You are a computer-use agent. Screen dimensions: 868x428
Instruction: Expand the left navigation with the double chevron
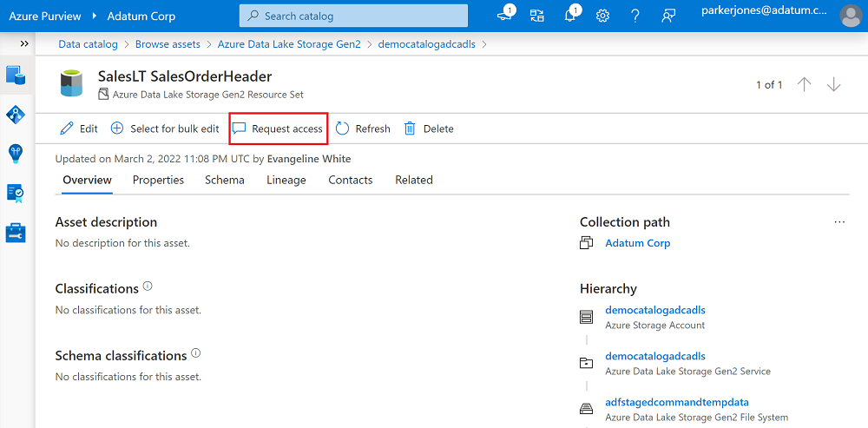coord(23,43)
